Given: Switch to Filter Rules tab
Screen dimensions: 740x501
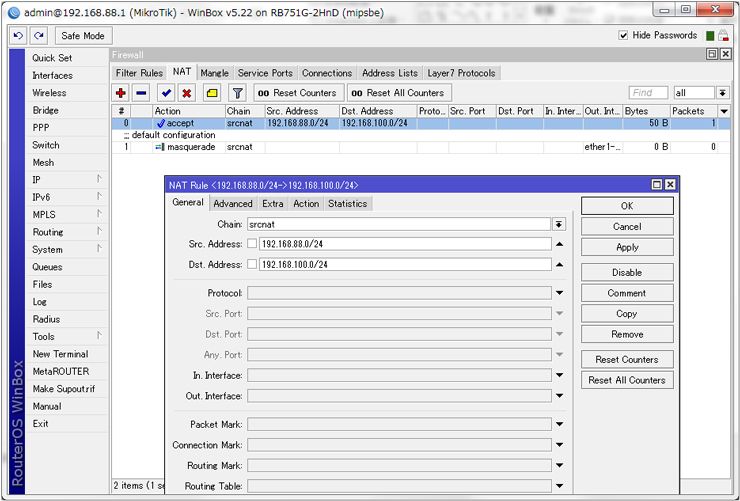Looking at the screenshot, I should click(x=139, y=73).
